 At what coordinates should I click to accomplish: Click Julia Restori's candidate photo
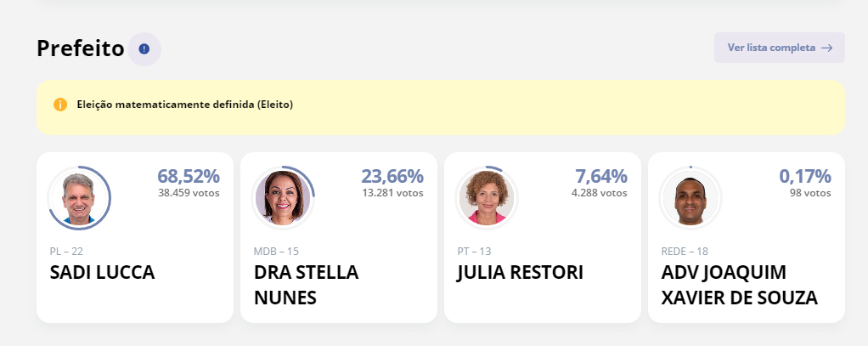[487, 198]
